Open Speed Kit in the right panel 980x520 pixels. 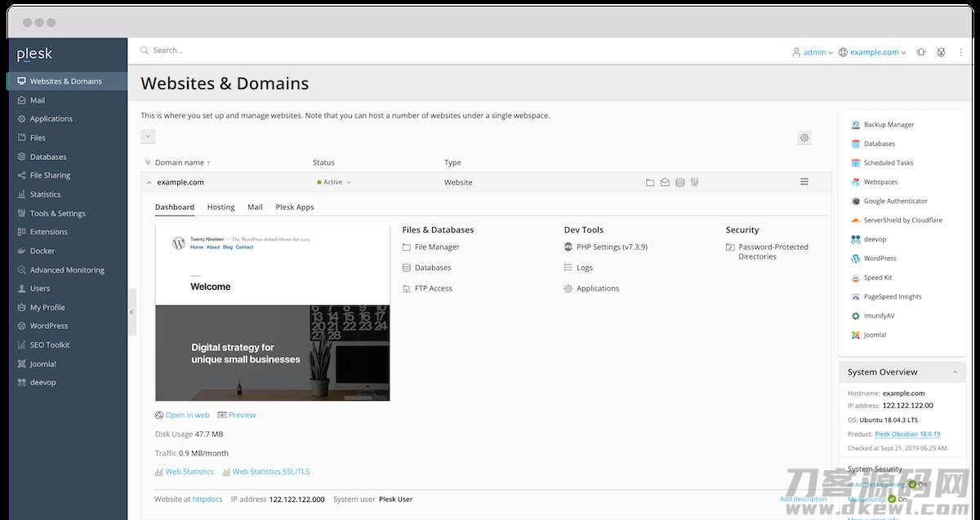point(871,278)
